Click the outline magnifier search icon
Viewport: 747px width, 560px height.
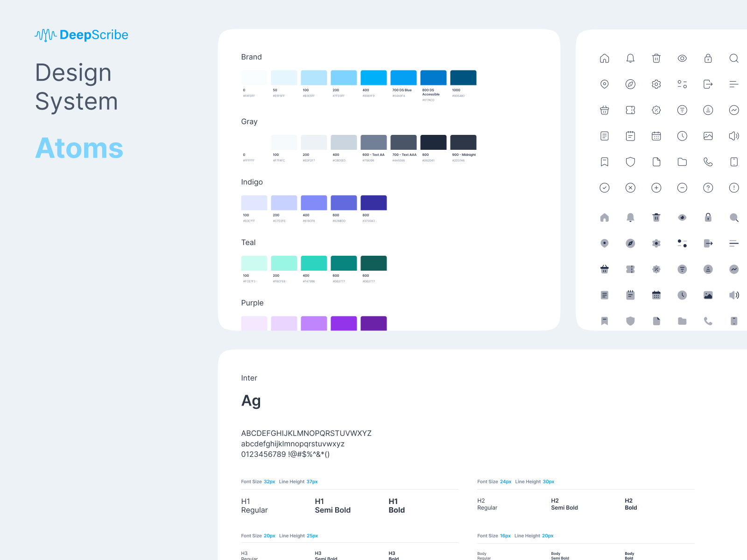click(734, 58)
